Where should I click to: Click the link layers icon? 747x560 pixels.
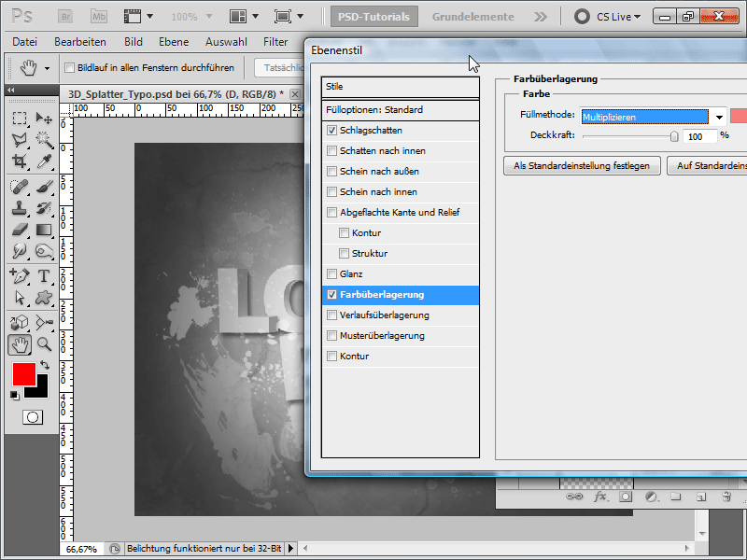574,497
